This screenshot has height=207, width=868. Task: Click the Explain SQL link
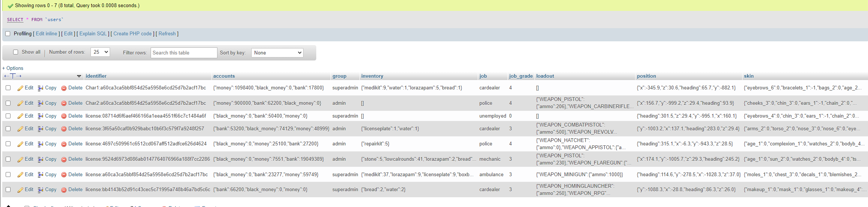tap(93, 34)
